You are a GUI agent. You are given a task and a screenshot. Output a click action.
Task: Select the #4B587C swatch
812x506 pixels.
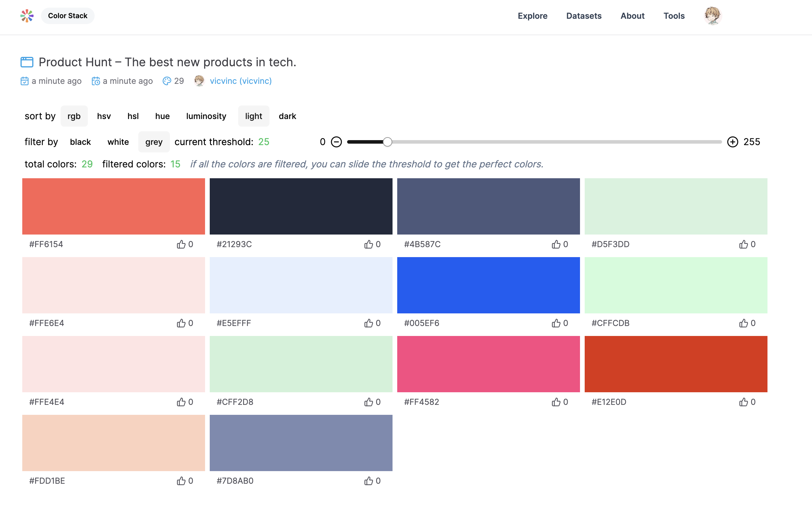coord(488,206)
